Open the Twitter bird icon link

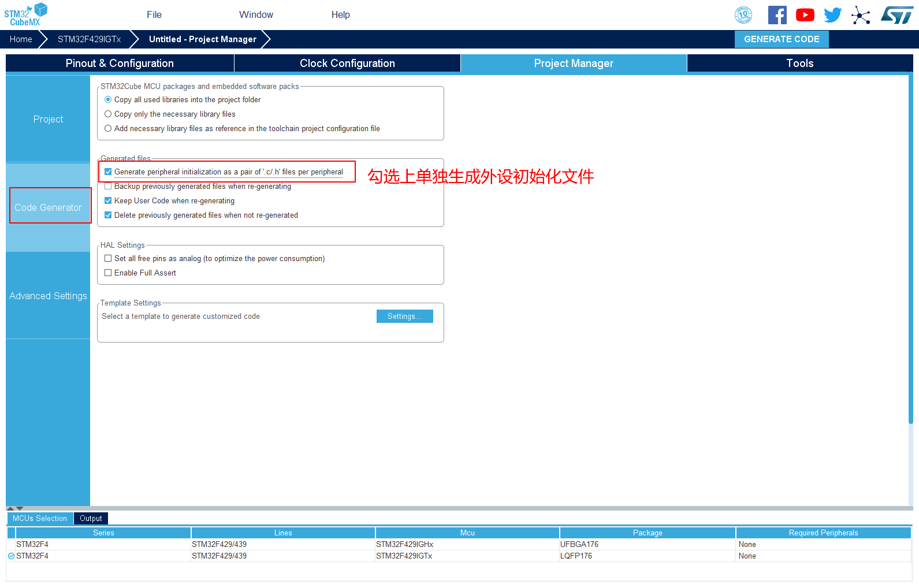point(832,15)
